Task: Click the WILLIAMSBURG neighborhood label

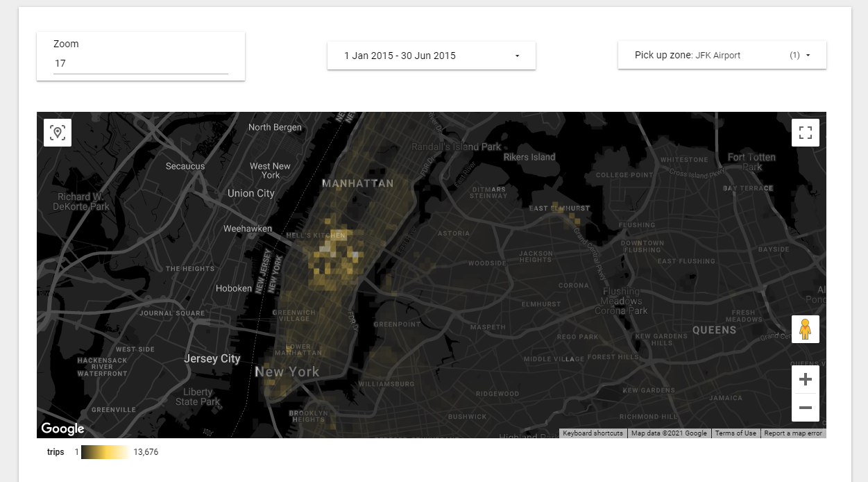Action: click(386, 383)
